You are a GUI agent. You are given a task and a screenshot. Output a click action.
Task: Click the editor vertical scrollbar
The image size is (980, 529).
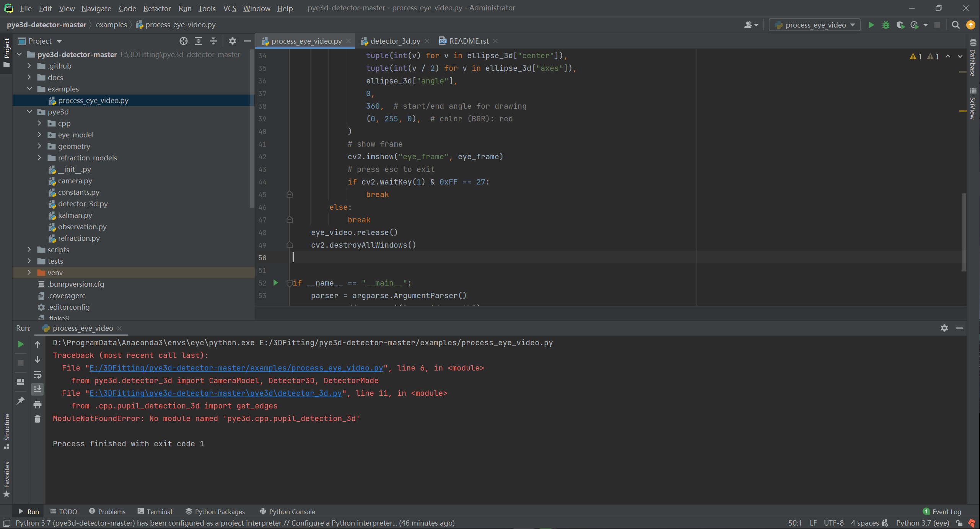(964, 232)
